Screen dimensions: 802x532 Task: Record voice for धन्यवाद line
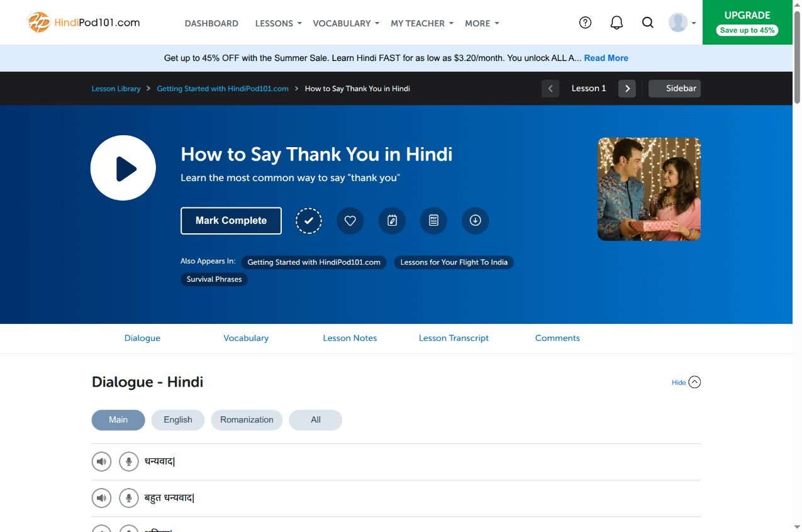(129, 462)
